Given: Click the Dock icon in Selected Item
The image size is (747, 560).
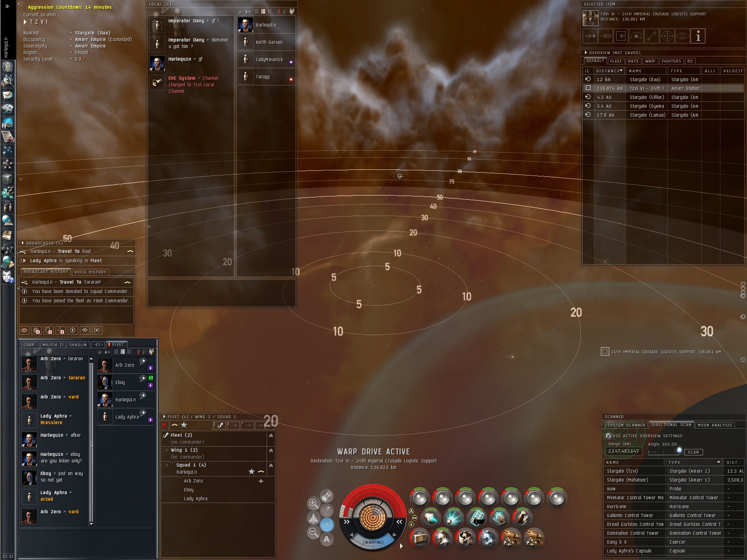Looking at the screenshot, I should (621, 36).
